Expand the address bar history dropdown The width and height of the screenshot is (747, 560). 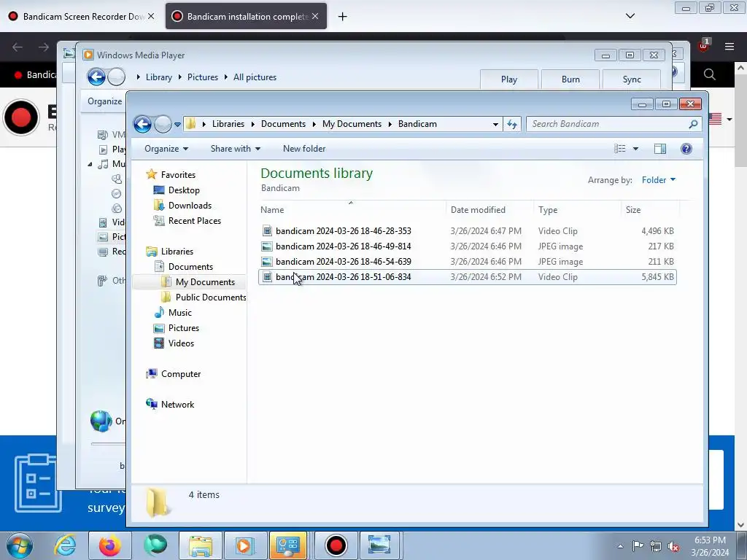coord(495,124)
